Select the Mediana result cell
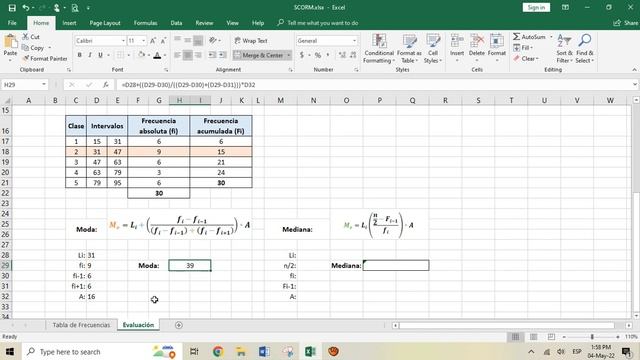 (396, 265)
